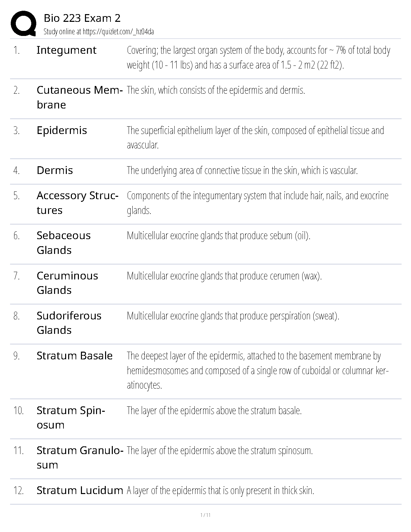Click the row number 12
The width and height of the screenshot is (411, 532).
(x=18, y=491)
